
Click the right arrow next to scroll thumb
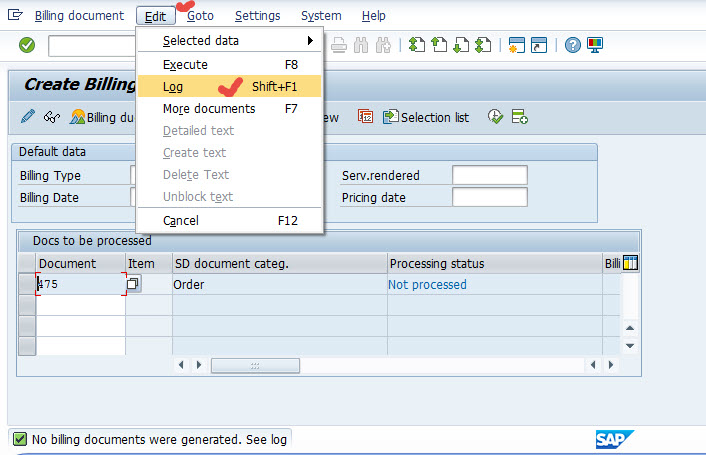199,365
